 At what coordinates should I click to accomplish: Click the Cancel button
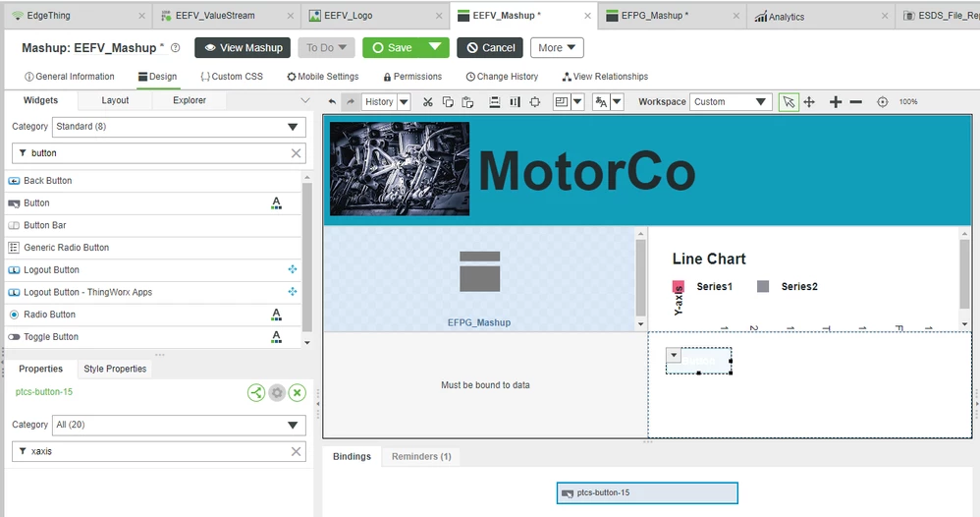[x=490, y=47]
